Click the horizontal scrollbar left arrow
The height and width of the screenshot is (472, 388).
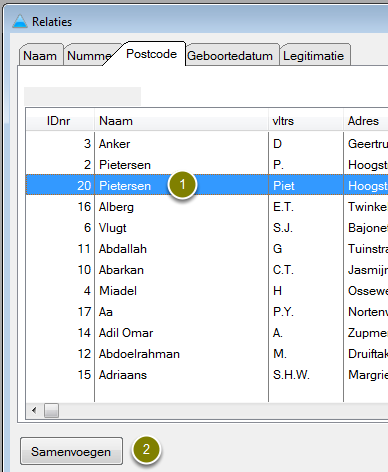[34, 410]
